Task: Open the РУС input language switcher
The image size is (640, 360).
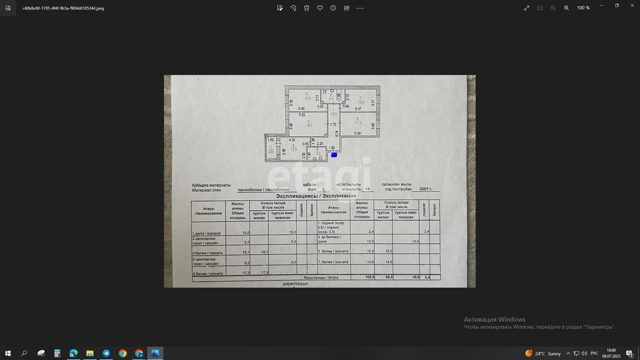Action: pos(594,353)
